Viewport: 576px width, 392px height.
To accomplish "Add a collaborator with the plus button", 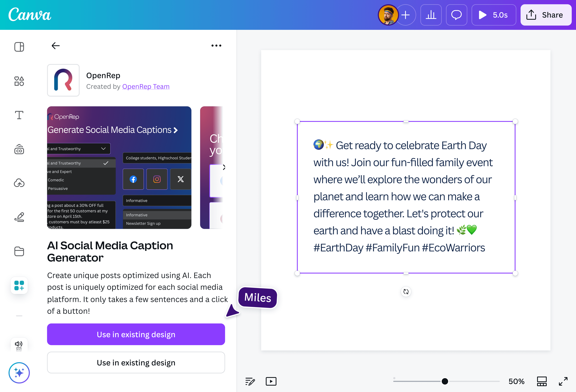I will (405, 15).
